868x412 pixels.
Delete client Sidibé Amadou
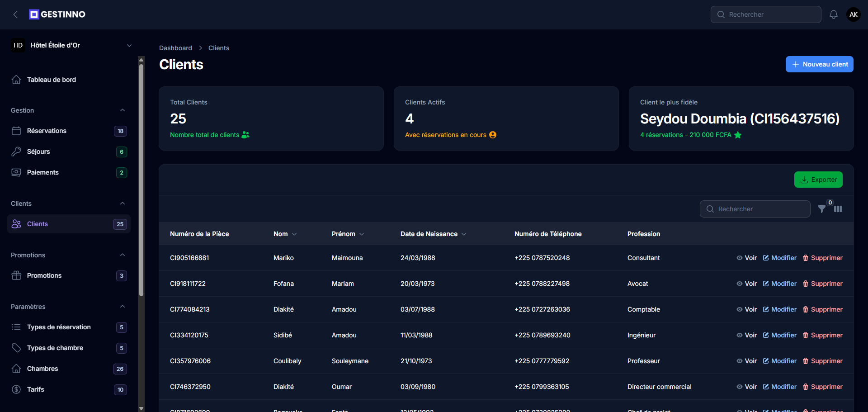pos(823,335)
